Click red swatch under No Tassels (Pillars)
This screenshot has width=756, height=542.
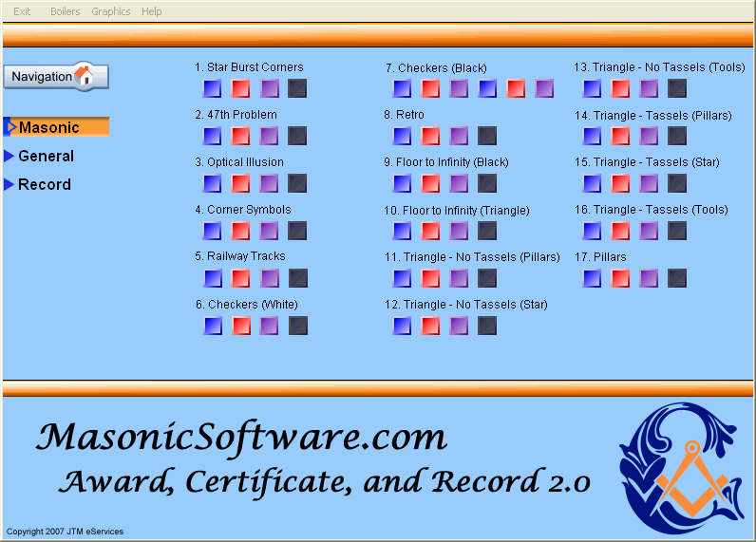pyautogui.click(x=430, y=278)
